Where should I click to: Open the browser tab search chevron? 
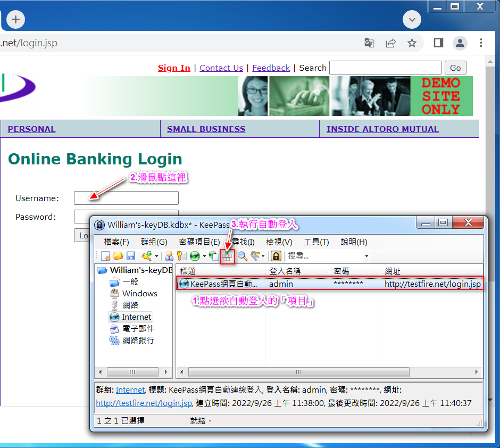(x=412, y=20)
